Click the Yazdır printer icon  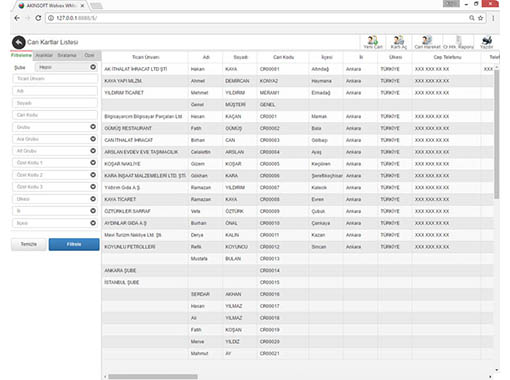coord(487,42)
